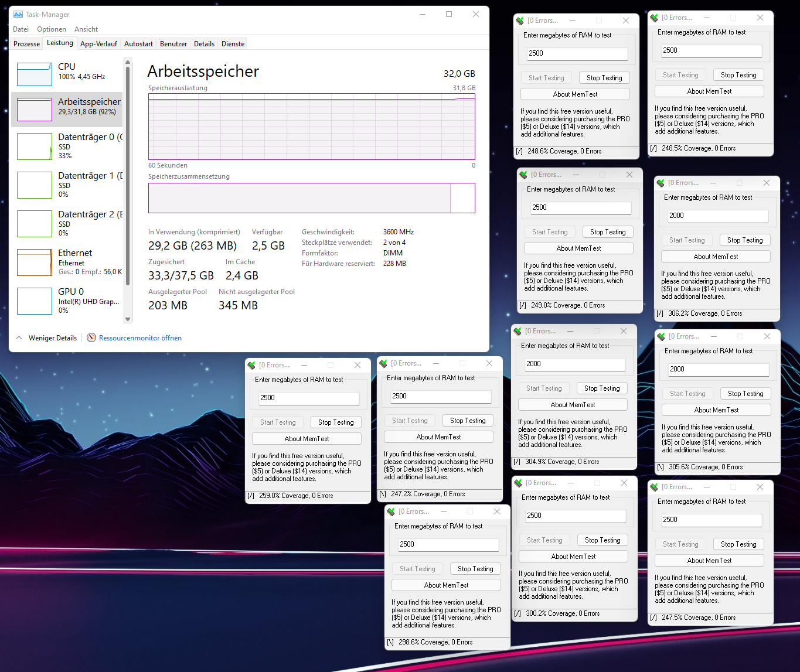Stop Testing in the 298.6% Coverage window

[475, 569]
